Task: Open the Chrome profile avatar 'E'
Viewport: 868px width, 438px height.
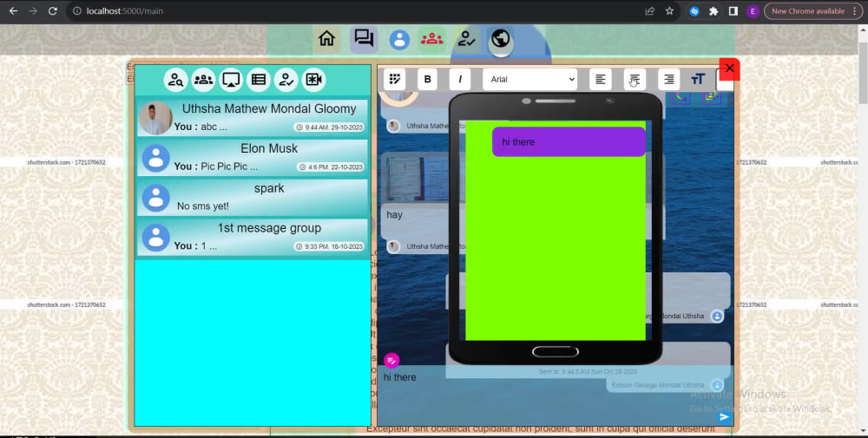Action: pyautogui.click(x=753, y=11)
